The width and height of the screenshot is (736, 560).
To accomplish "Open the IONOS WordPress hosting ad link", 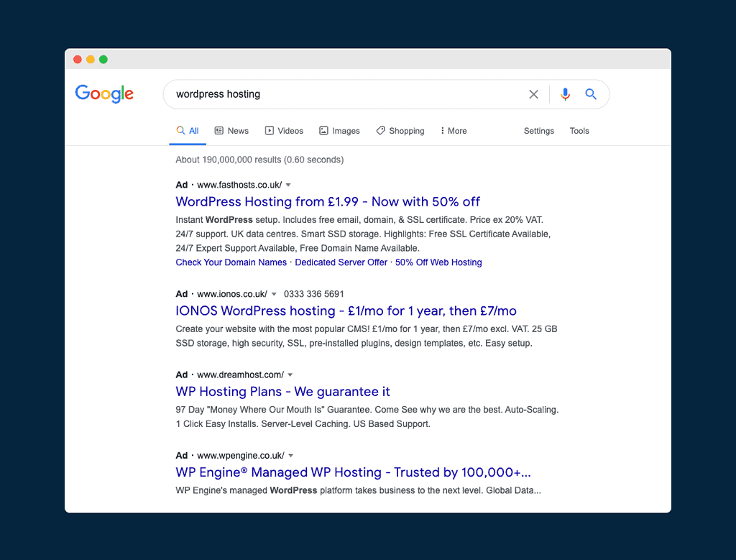I will tap(346, 311).
